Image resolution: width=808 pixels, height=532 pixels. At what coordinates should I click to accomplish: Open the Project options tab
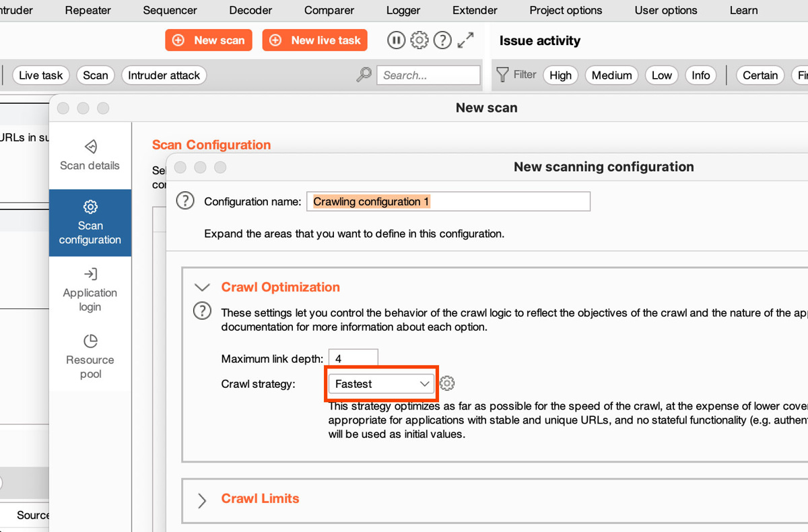pyautogui.click(x=566, y=10)
